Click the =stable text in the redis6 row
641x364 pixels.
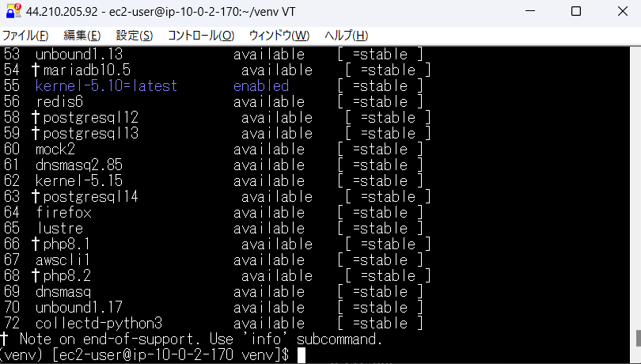pos(380,101)
